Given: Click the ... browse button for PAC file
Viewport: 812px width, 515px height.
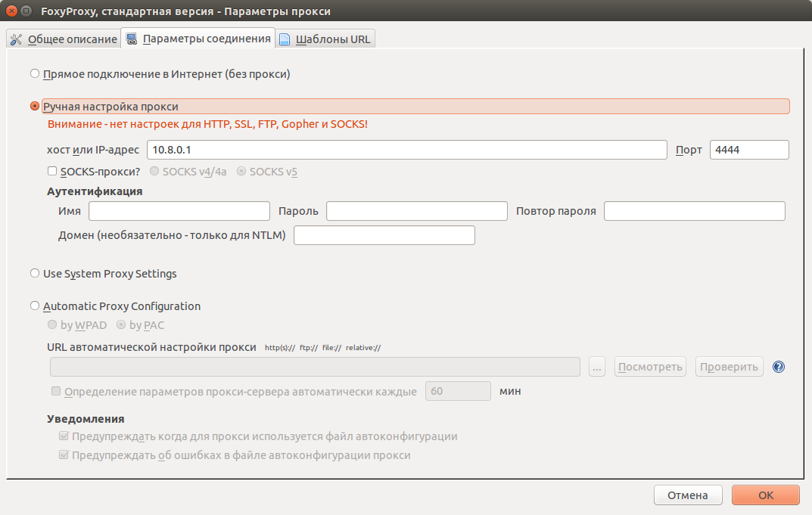Looking at the screenshot, I should pyautogui.click(x=597, y=367).
